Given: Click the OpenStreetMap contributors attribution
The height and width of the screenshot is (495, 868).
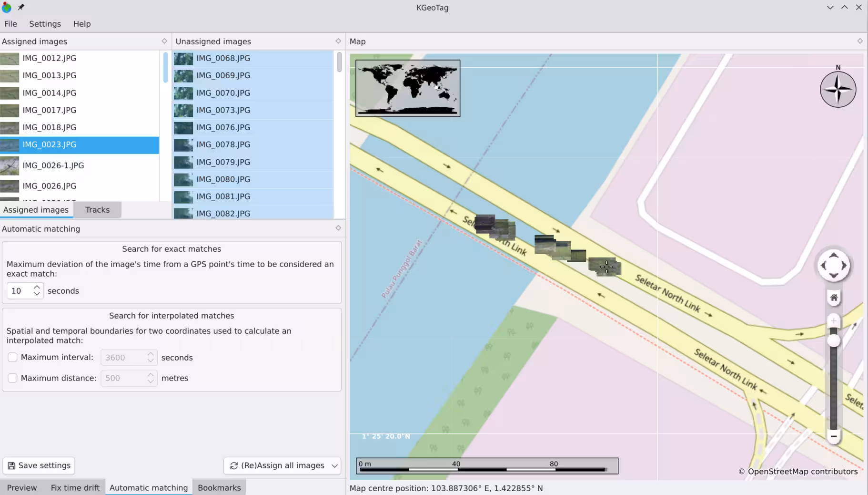Looking at the screenshot, I should pos(798,472).
